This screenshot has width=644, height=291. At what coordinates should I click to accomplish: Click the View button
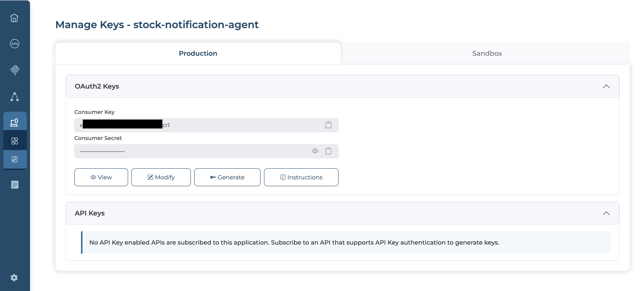click(x=101, y=177)
